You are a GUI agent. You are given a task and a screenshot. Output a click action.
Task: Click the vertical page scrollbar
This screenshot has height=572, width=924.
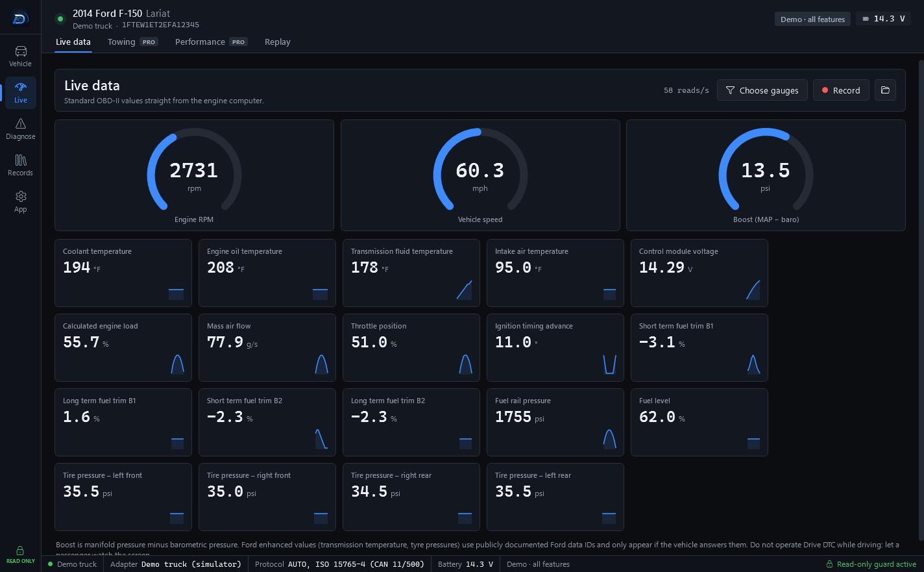[x=921, y=299]
